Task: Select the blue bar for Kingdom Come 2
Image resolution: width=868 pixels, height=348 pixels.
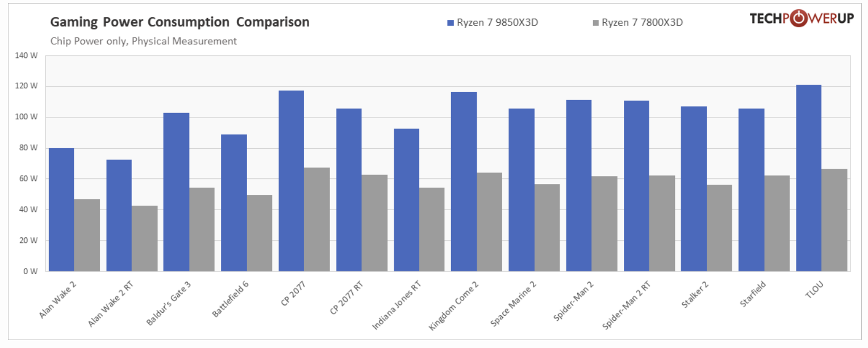Action: [x=464, y=182]
